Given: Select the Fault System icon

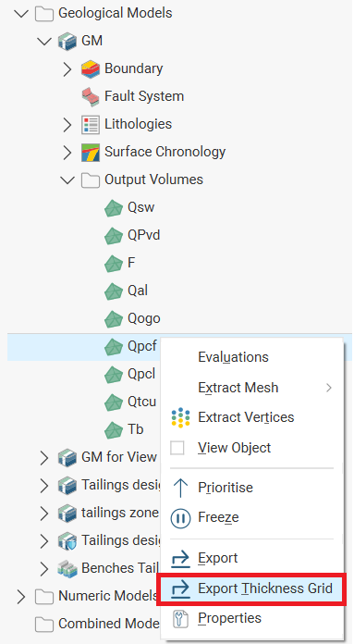Looking at the screenshot, I should click(91, 96).
